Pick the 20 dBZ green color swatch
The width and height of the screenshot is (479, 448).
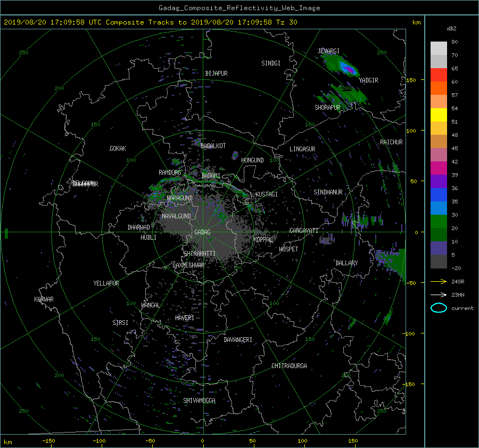click(x=439, y=222)
